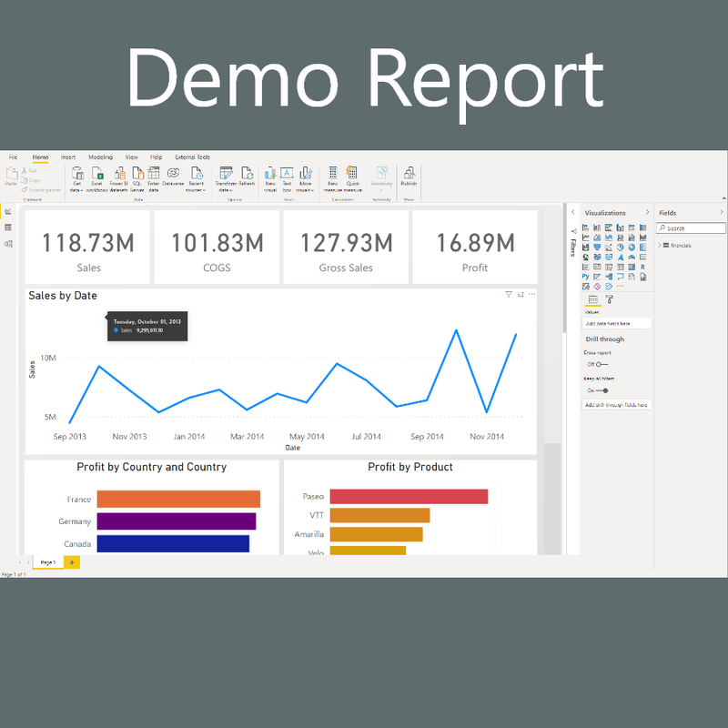Click the Fields pane Search box
This screenshot has height=728, width=728.
tap(691, 228)
